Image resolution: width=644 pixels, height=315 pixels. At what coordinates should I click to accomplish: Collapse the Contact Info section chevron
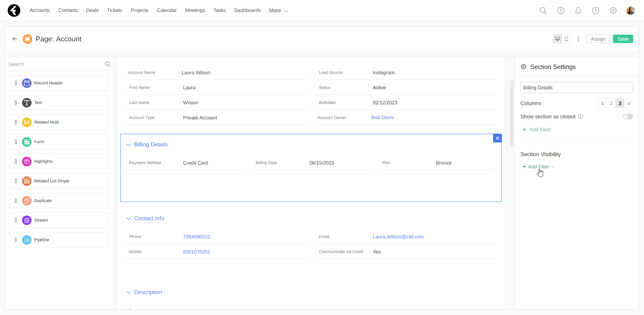pos(128,218)
